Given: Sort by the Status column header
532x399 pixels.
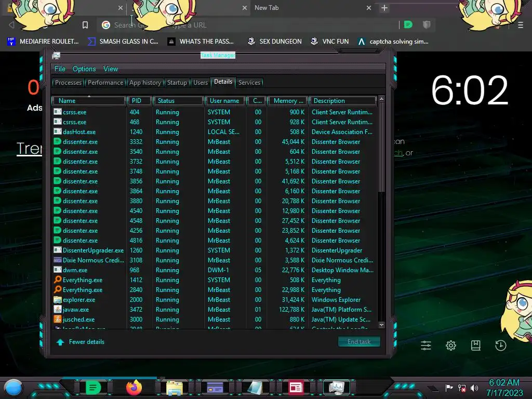Looking at the screenshot, I should pos(179,101).
